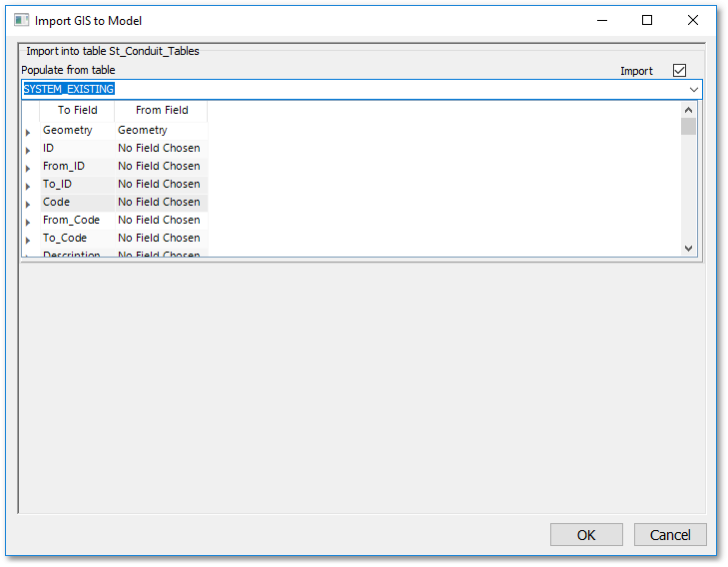This screenshot has width=728, height=567.
Task: Select the Geometry From Field cell
Action: (x=161, y=131)
